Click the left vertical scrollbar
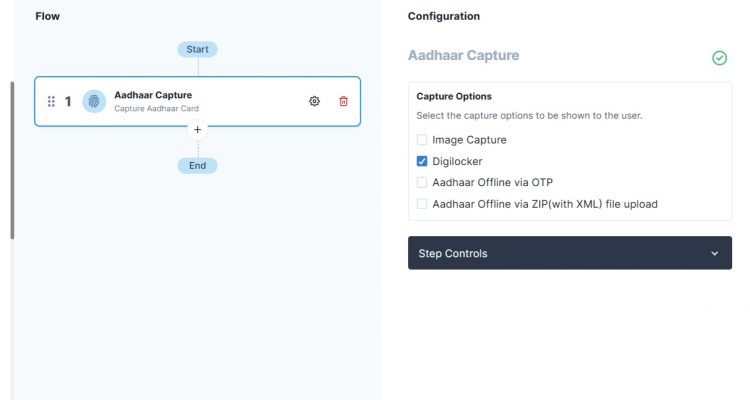 (12, 160)
